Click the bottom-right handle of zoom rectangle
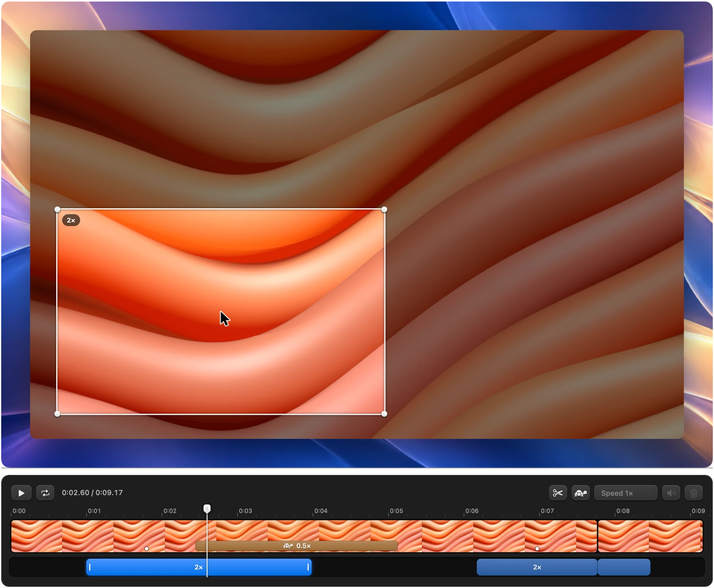 pyautogui.click(x=384, y=414)
